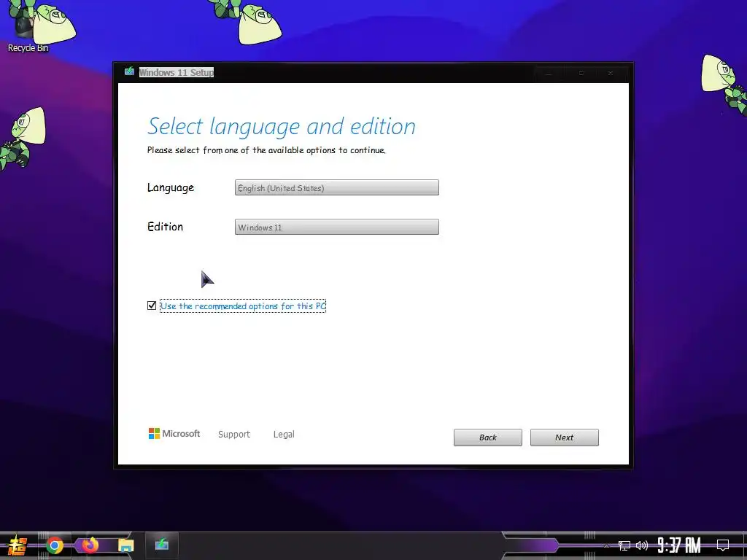
Task: Open the Support link
Action: coord(234,434)
